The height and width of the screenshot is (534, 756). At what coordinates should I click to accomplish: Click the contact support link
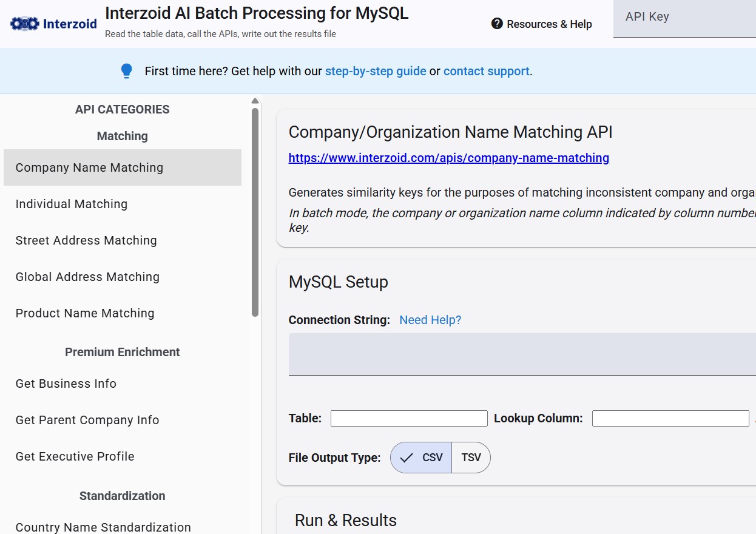(487, 71)
